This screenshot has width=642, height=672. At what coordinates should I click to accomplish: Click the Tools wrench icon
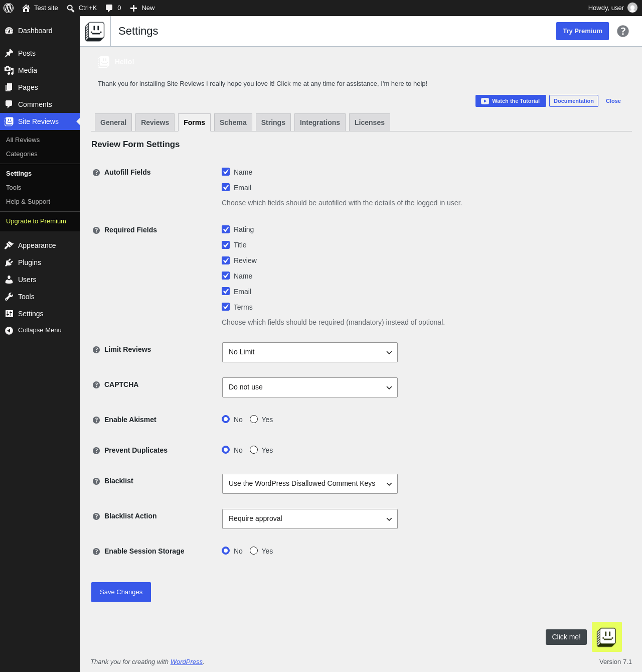[x=9, y=297]
